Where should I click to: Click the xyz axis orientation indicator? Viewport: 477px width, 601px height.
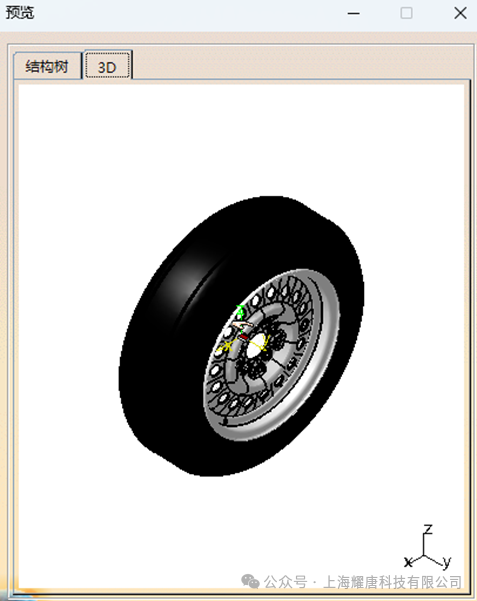(428, 547)
